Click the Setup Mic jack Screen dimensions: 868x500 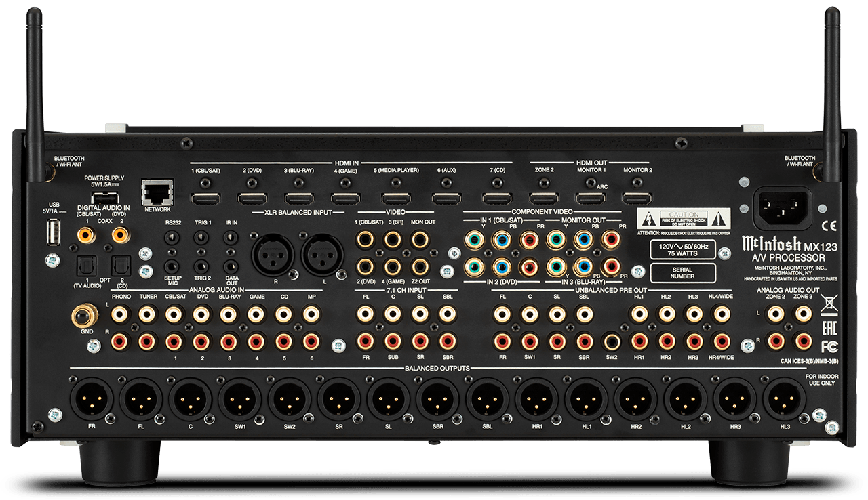click(172, 267)
